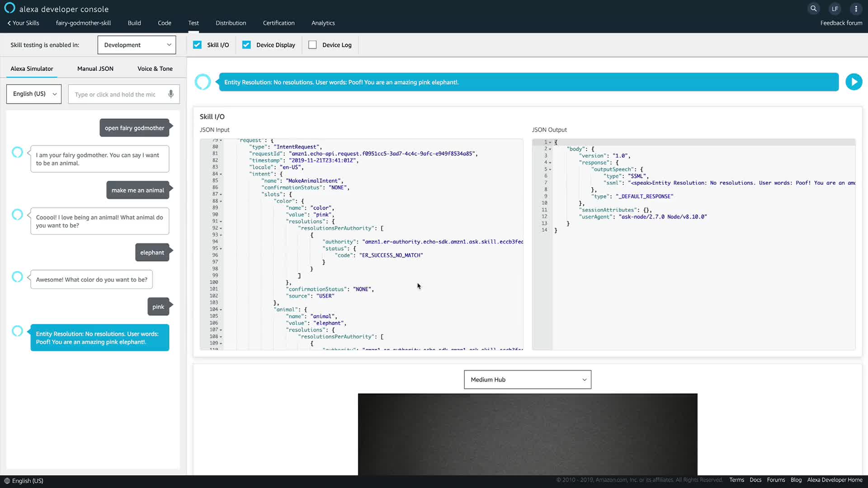
Task: Open the Development stage dropdown
Action: 137,45
